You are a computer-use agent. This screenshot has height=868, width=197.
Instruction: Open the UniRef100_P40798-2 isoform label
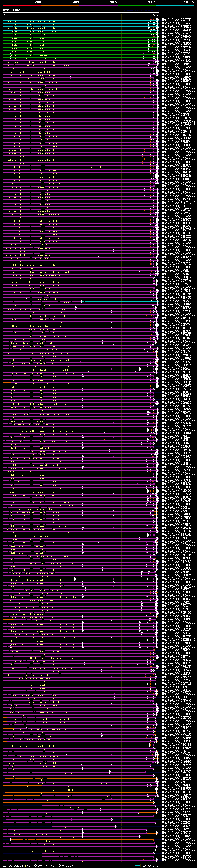[x=179, y=230]
